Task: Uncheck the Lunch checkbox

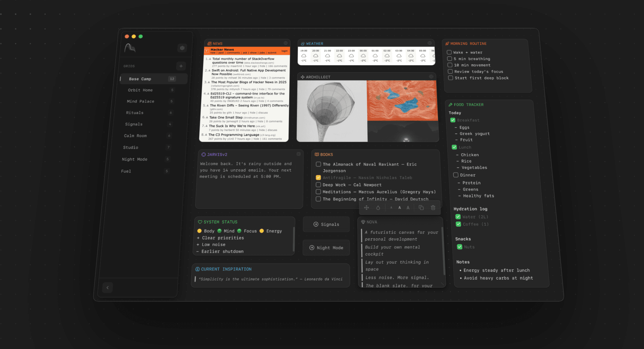Action: tap(454, 147)
